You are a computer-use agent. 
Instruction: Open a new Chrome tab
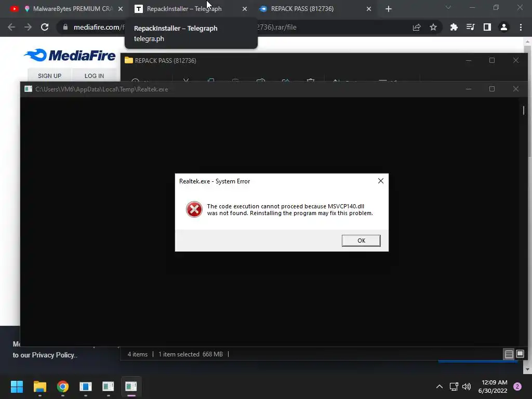click(389, 9)
